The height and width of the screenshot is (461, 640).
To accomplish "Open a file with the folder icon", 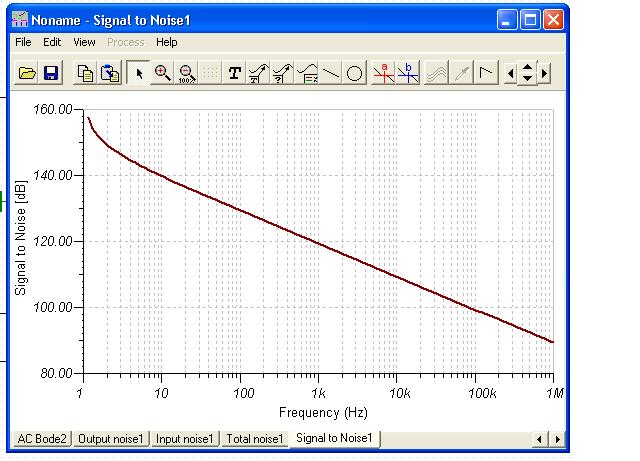I will coord(27,73).
